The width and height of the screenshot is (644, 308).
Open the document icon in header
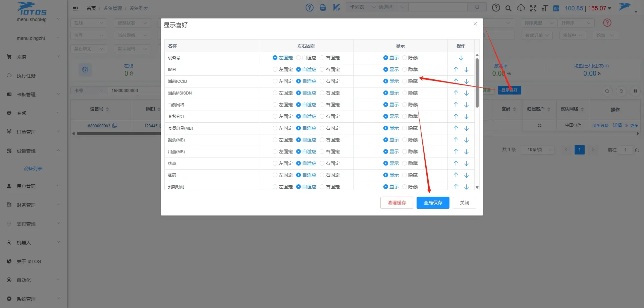323,7
